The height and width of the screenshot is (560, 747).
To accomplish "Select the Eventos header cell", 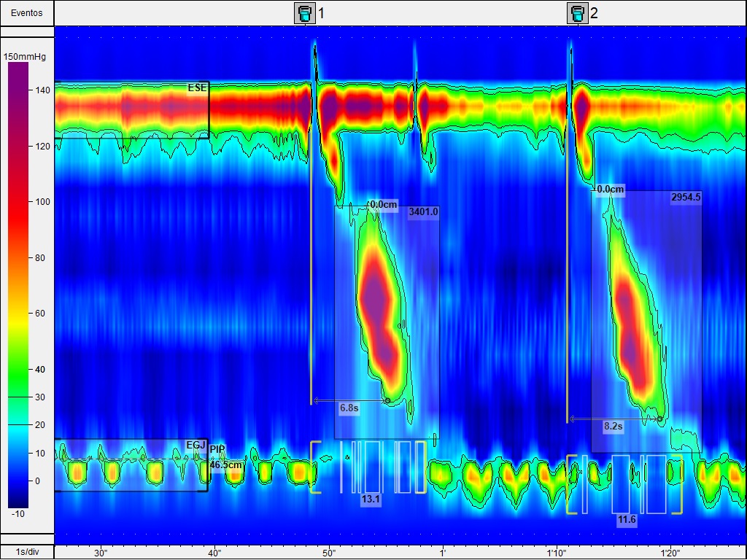I will point(27,13).
